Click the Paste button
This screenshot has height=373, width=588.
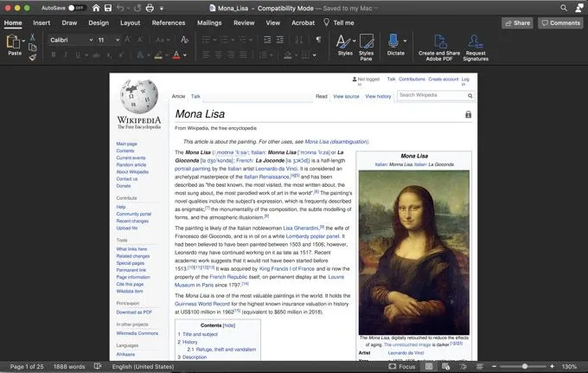[14, 45]
